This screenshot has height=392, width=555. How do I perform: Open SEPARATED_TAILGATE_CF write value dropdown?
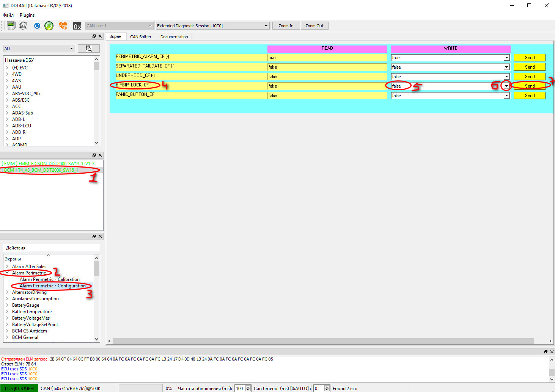(506, 67)
